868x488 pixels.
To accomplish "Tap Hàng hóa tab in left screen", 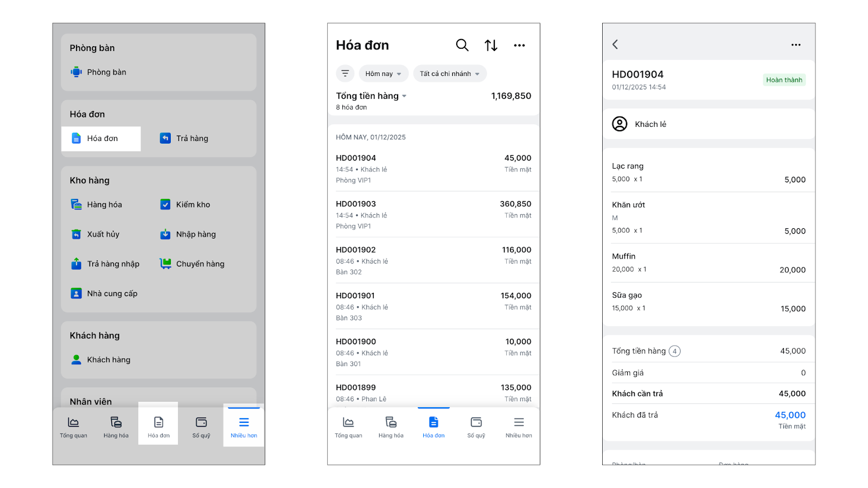I will point(116,427).
